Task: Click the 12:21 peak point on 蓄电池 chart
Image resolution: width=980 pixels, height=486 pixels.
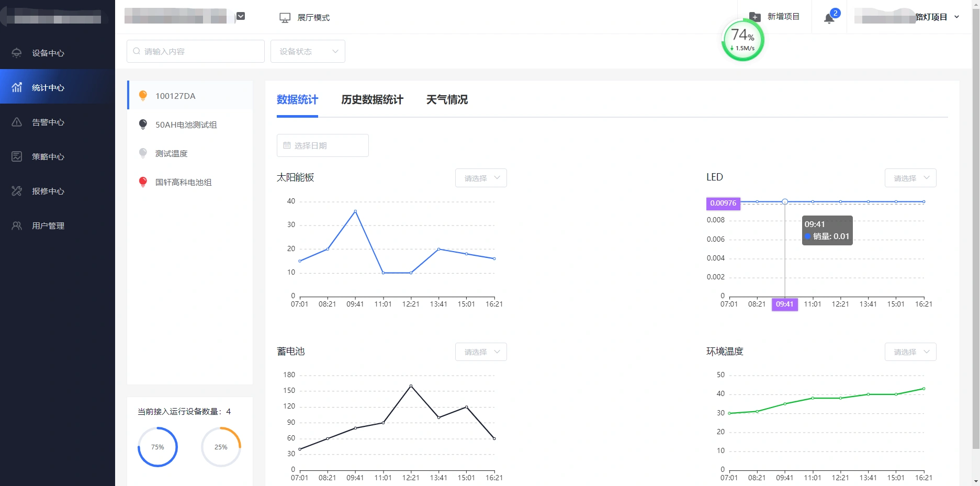Action: [x=411, y=386]
